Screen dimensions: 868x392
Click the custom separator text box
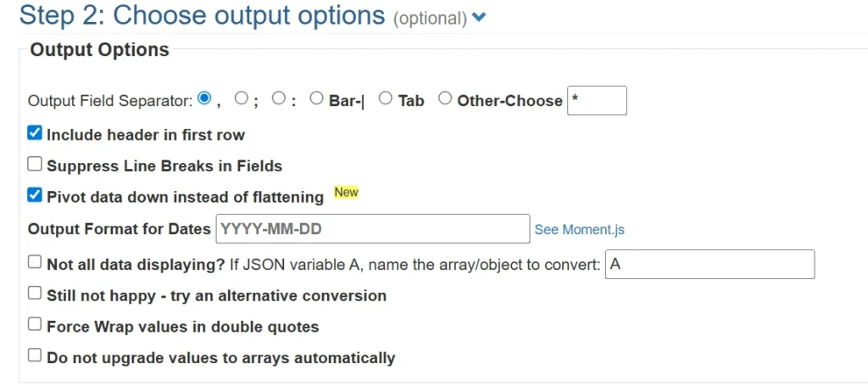pos(597,100)
